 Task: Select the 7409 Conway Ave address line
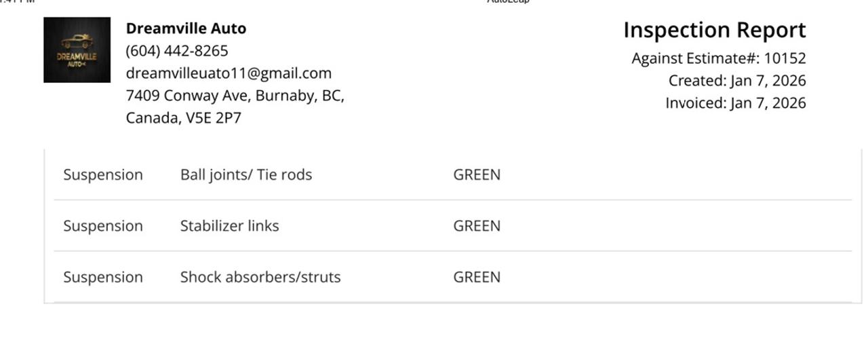[235, 96]
